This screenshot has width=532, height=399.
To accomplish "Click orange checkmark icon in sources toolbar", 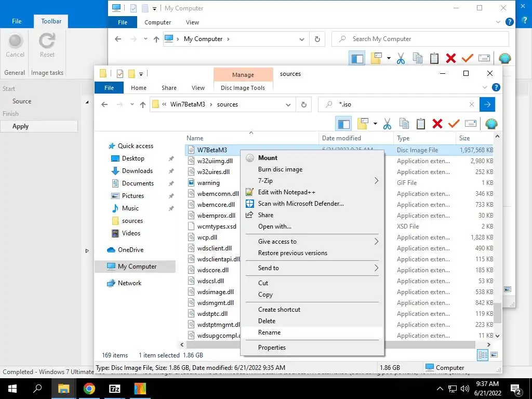I will pyautogui.click(x=454, y=124).
